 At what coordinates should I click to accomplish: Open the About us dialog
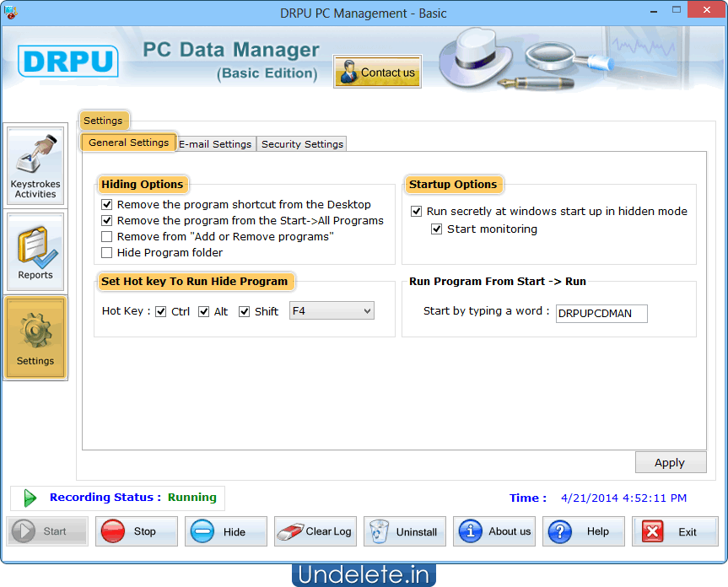(494, 531)
